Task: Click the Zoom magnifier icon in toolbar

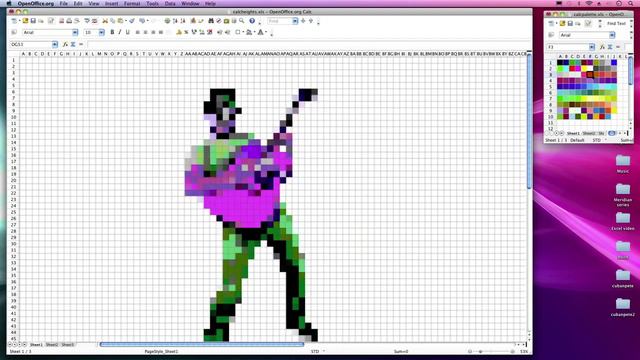Action: point(242,20)
